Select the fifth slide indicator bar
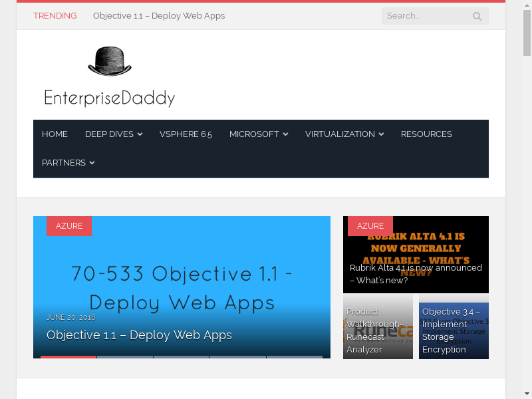532x399 pixels. coord(295,357)
